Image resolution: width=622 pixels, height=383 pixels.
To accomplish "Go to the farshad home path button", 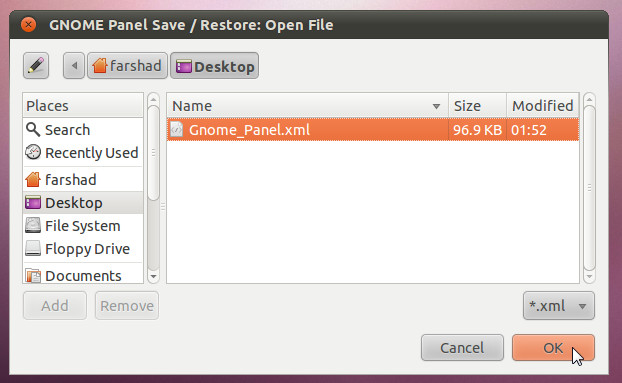I will 127,66.
